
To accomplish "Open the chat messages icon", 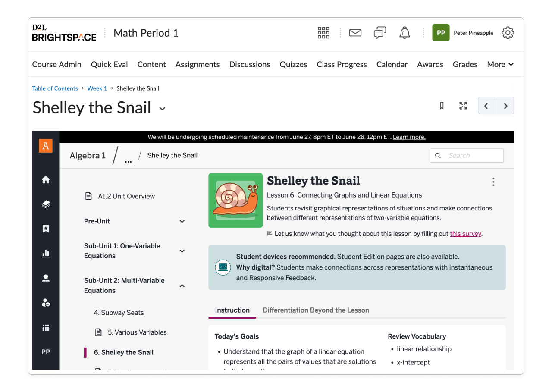I will click(380, 33).
